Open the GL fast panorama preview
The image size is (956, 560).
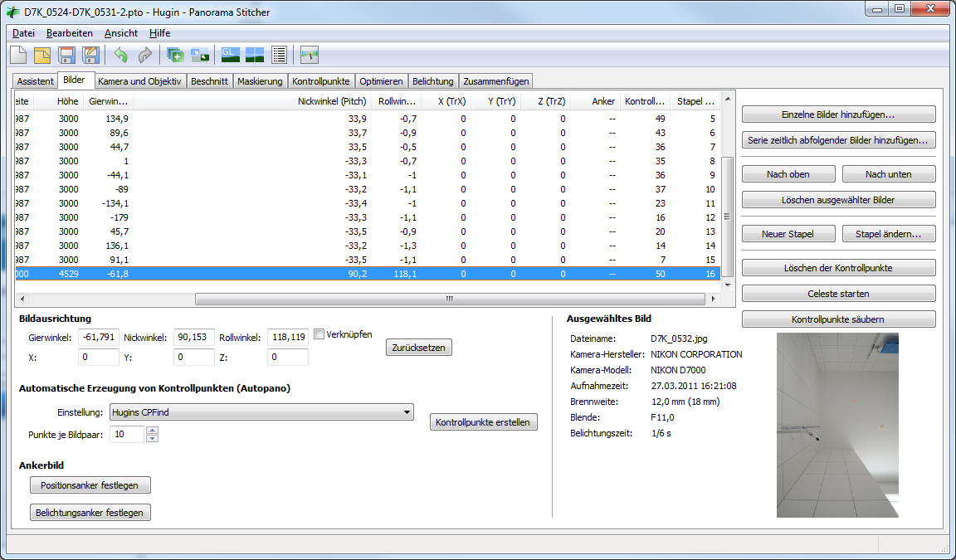(230, 56)
